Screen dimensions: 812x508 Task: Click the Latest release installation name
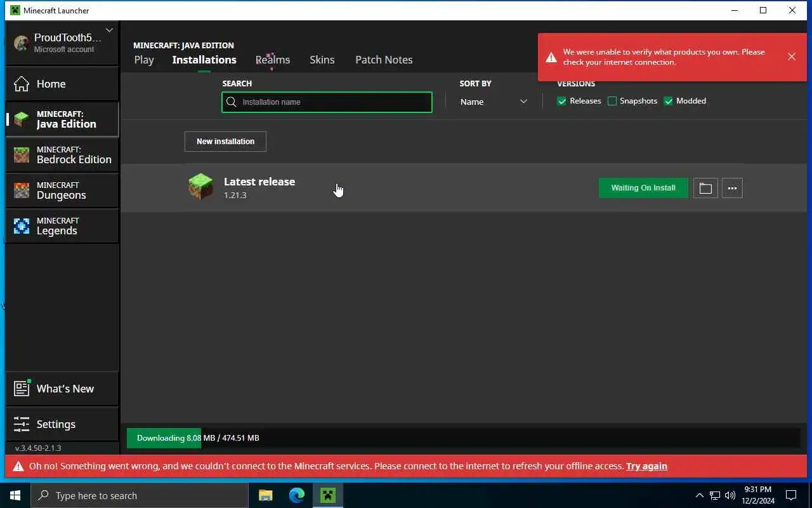pyautogui.click(x=259, y=182)
